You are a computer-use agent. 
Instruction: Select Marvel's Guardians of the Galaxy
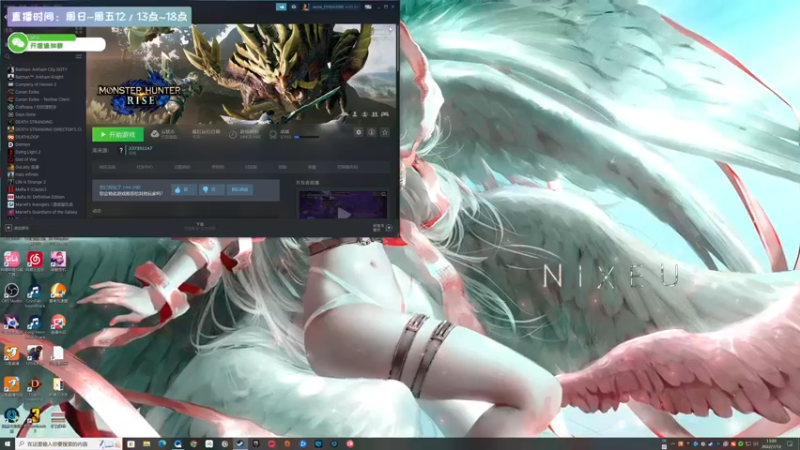(x=46, y=212)
